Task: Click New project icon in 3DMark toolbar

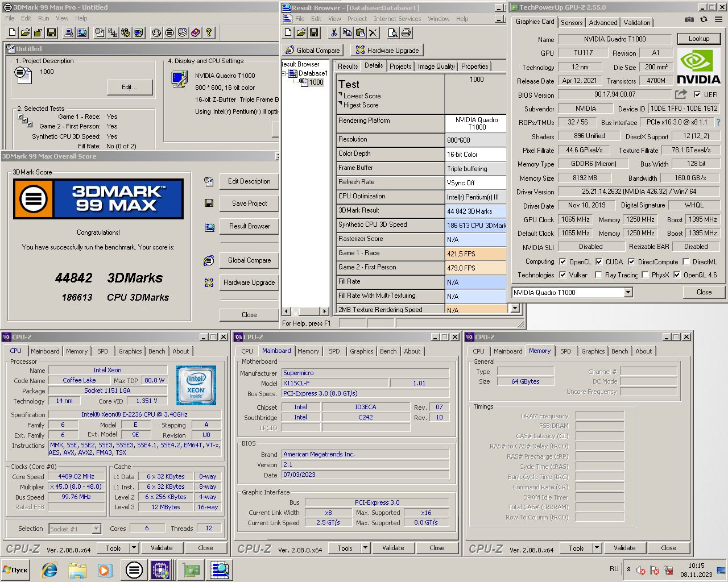Action: [x=12, y=33]
